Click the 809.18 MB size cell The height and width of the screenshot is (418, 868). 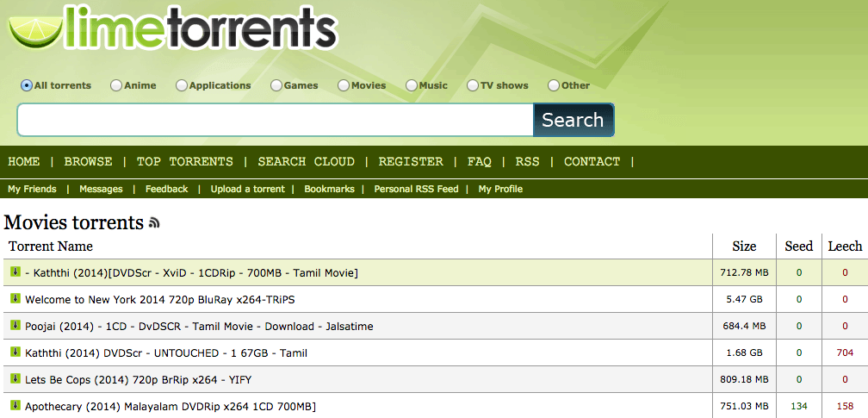tap(744, 379)
